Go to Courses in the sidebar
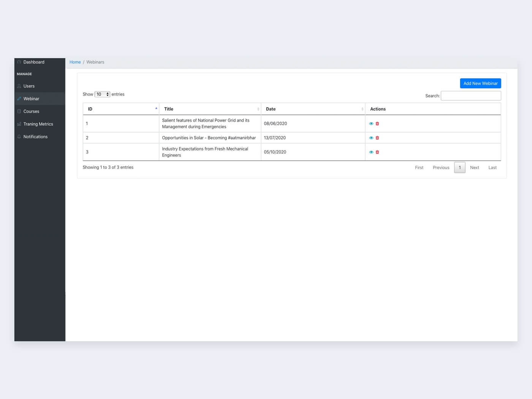532x399 pixels. [x=31, y=111]
